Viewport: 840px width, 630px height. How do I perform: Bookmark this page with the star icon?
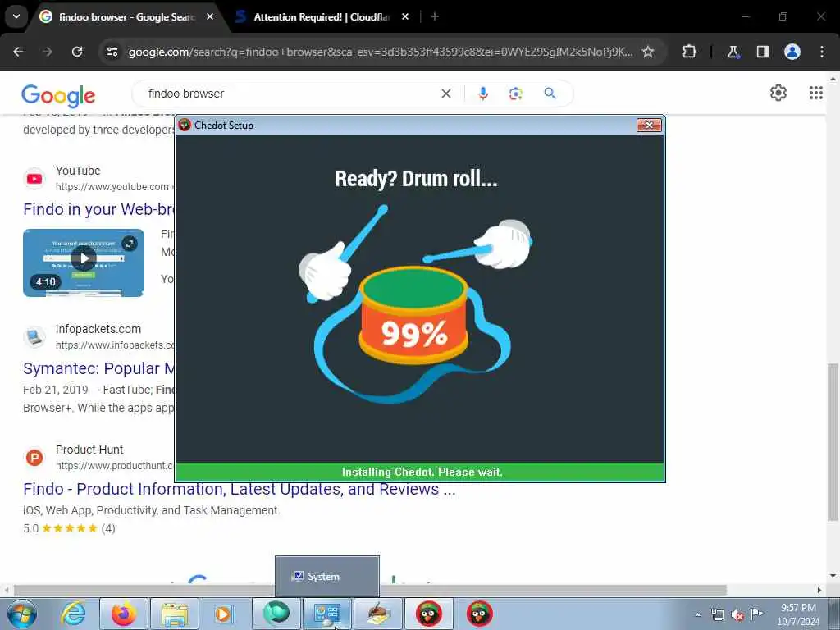pyautogui.click(x=648, y=52)
